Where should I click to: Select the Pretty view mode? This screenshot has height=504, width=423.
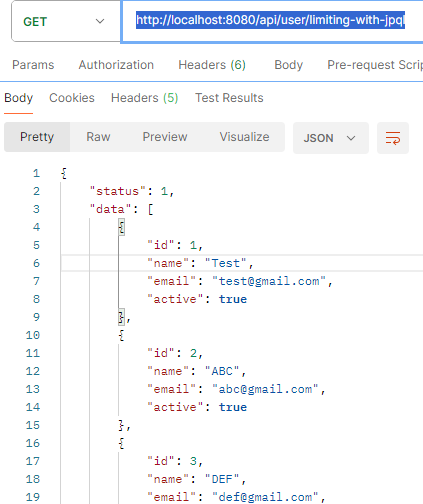pos(37,137)
